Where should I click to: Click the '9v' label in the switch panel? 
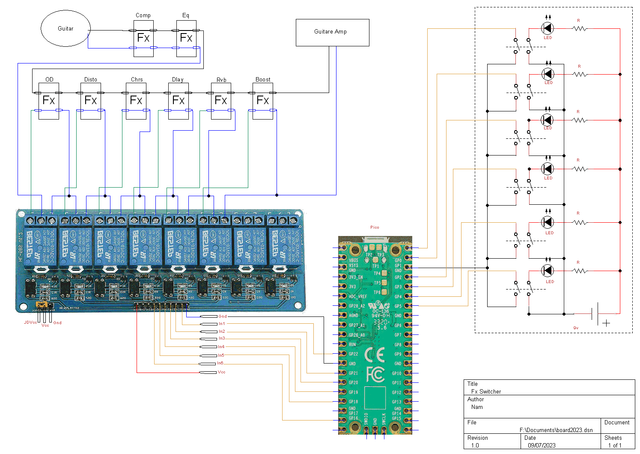click(576, 328)
